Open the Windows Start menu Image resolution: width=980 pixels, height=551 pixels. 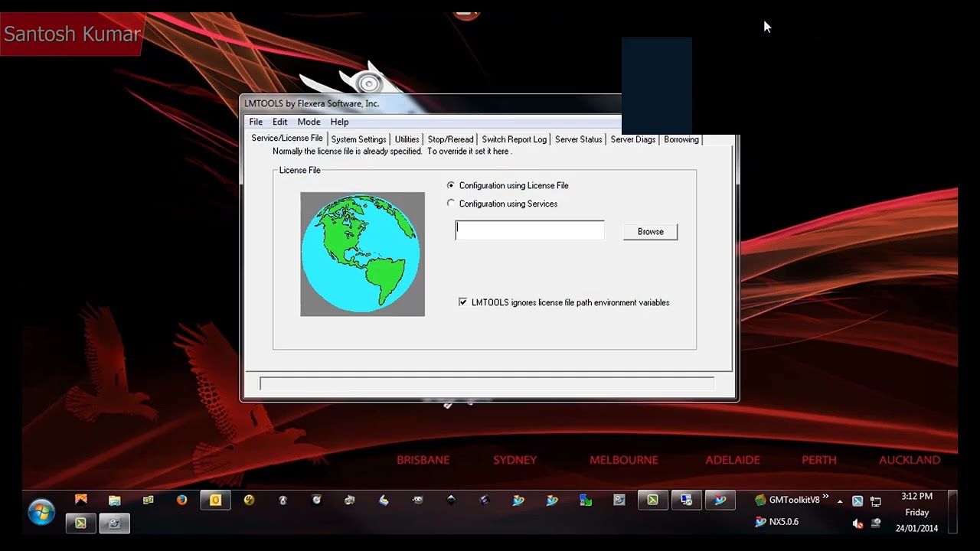[41, 511]
